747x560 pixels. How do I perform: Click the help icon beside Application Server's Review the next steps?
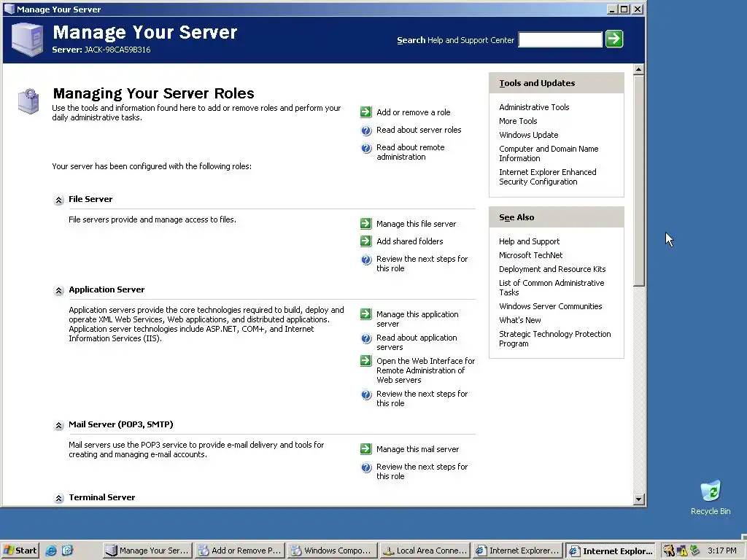366,394
